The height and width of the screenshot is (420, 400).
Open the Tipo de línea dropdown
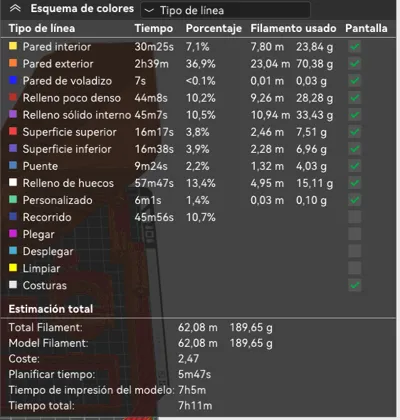226,10
